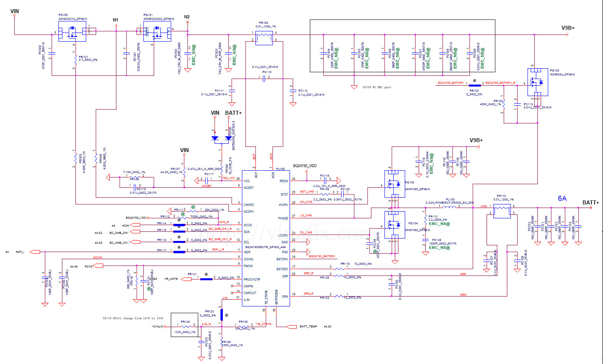
Task: Click the PR106 resistor designator
Action: [x=101, y=158]
